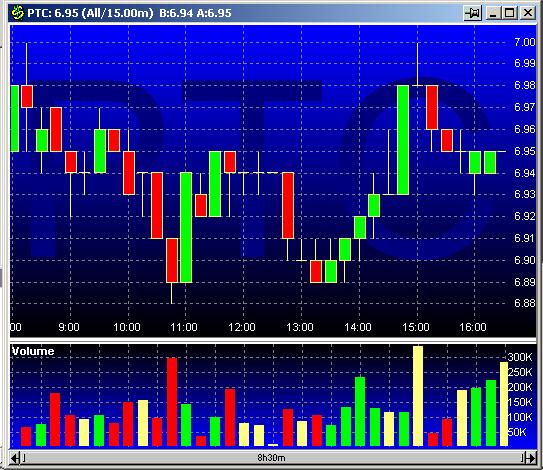Maximize the PTC chart window

[x=510, y=13]
